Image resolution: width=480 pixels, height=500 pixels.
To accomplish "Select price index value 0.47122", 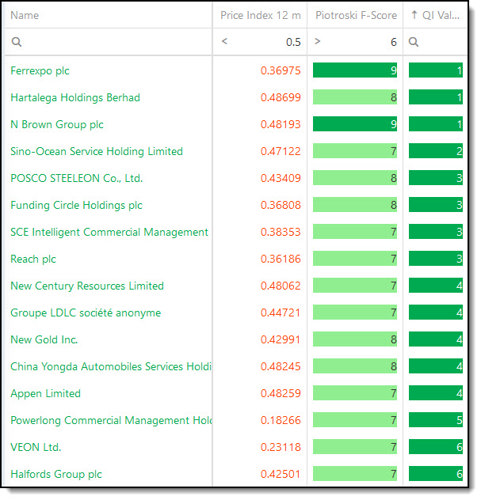I will coord(281,152).
